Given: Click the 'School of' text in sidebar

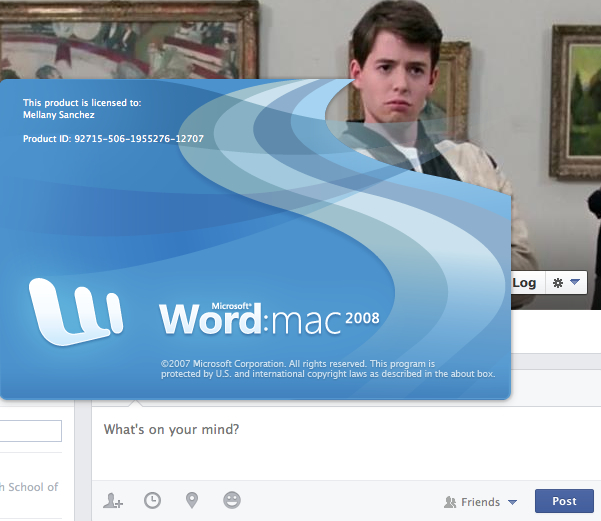Looking at the screenshot, I should point(33,487).
